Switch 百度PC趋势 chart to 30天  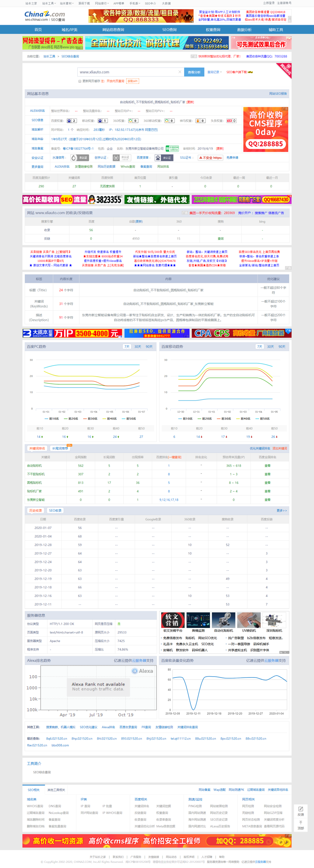(138, 347)
